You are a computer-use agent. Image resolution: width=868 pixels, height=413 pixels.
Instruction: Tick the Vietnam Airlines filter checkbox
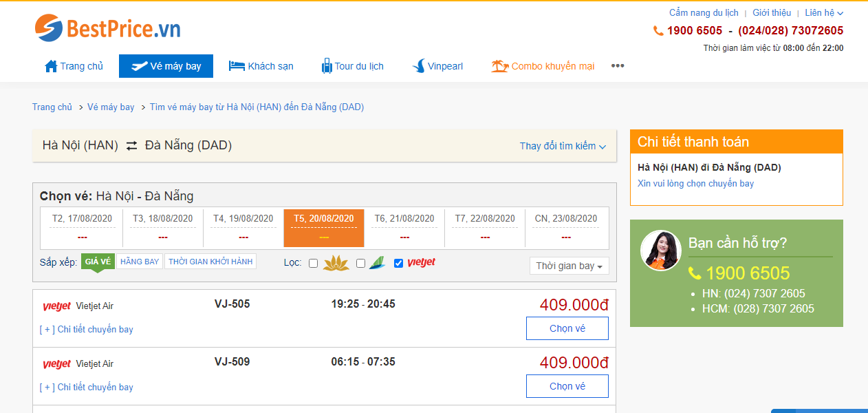click(x=313, y=263)
